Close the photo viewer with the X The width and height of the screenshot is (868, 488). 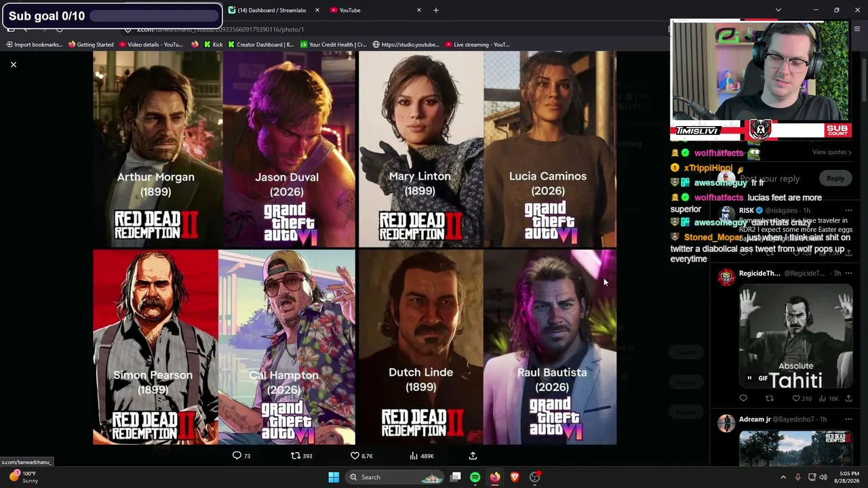pos(13,64)
